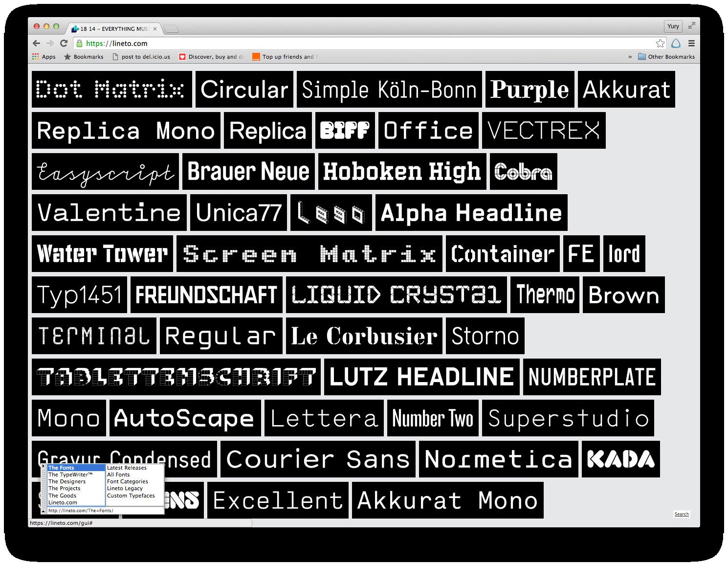Screen dimensions: 728x566
Task: Reload the lineto.com page
Action: point(64,44)
